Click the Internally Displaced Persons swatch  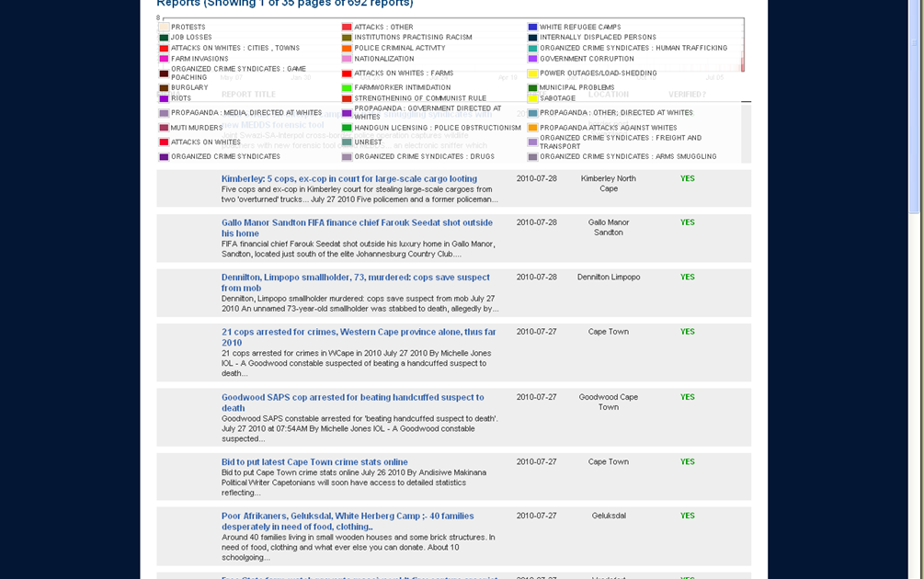[x=532, y=38]
